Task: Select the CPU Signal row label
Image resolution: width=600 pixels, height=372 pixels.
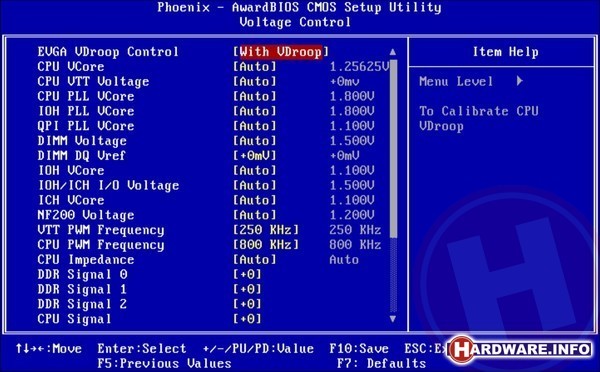Action: click(x=74, y=319)
